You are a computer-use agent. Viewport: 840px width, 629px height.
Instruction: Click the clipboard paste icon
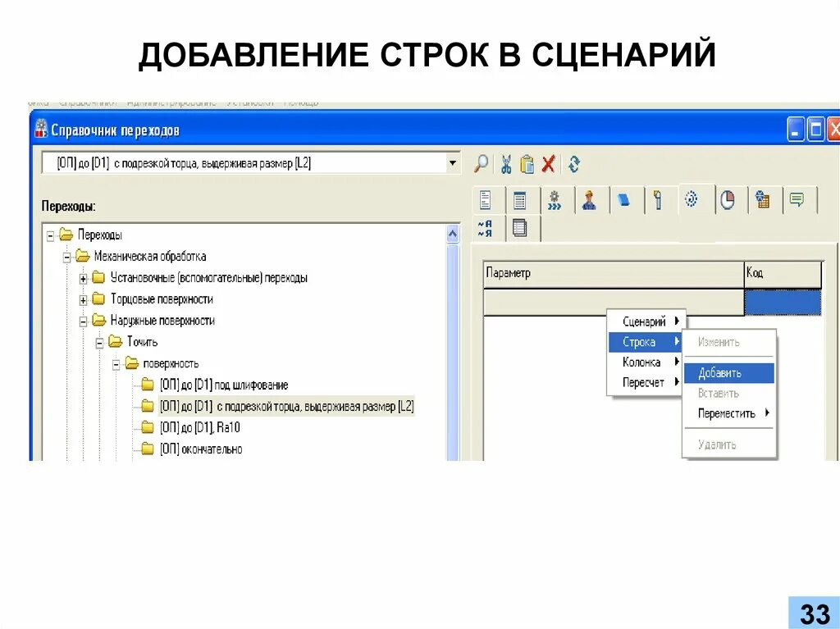point(527,164)
